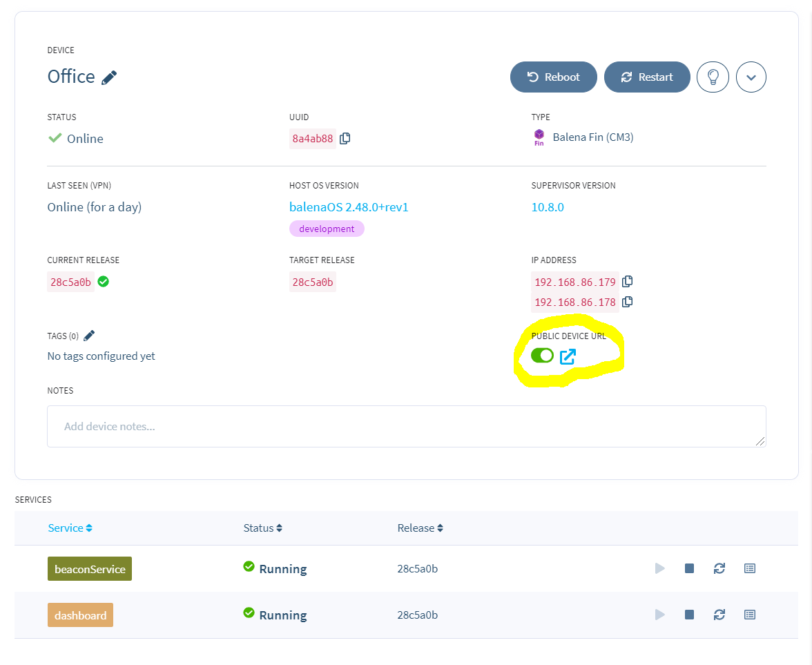Stop the beaconService service
The height and width of the screenshot is (665, 812).
pyautogui.click(x=689, y=568)
